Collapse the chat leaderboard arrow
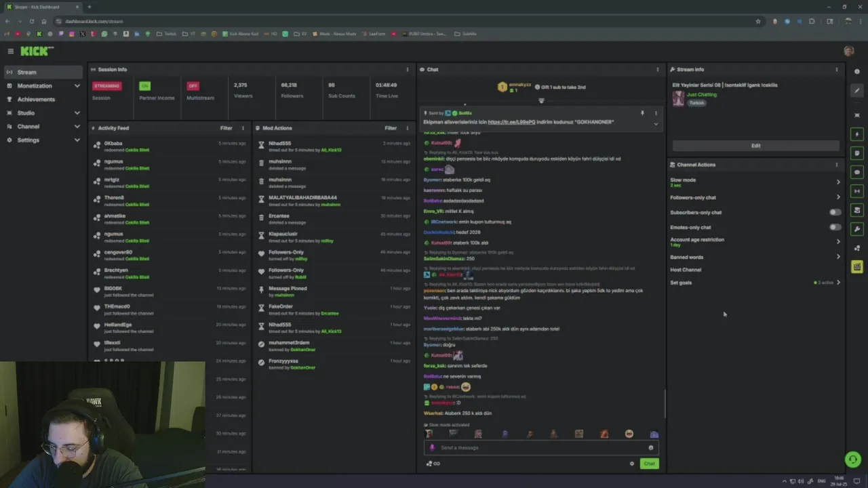This screenshot has width=868, height=488. (x=541, y=100)
